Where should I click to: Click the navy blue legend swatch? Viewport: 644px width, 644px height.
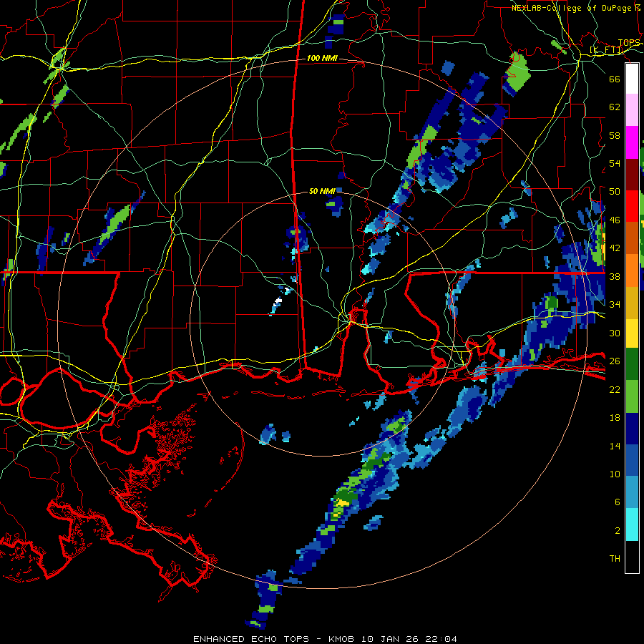(x=632, y=429)
